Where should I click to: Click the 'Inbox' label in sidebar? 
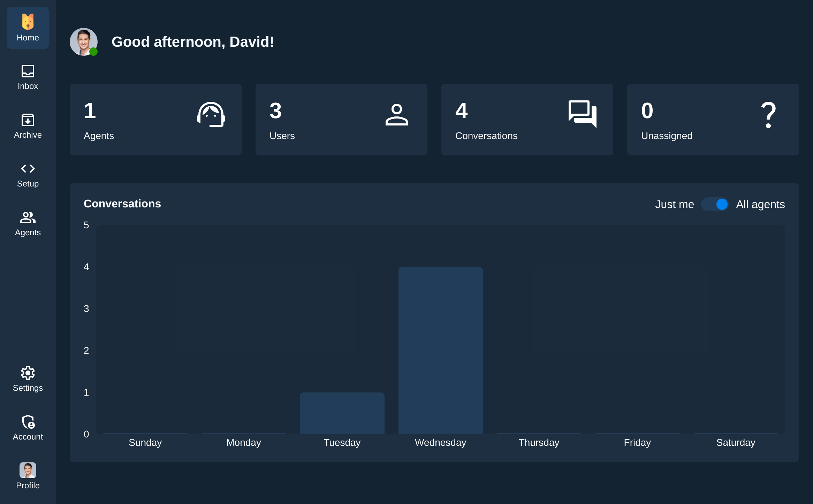[x=28, y=86]
